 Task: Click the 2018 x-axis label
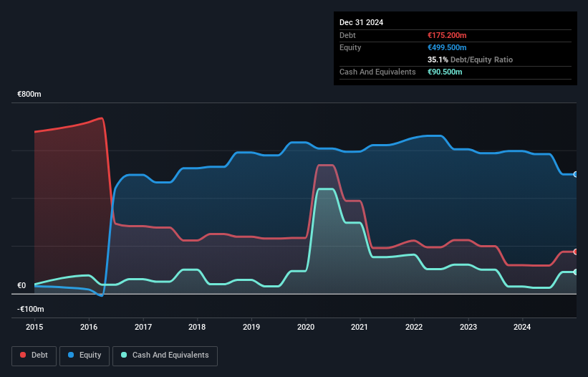(197, 327)
